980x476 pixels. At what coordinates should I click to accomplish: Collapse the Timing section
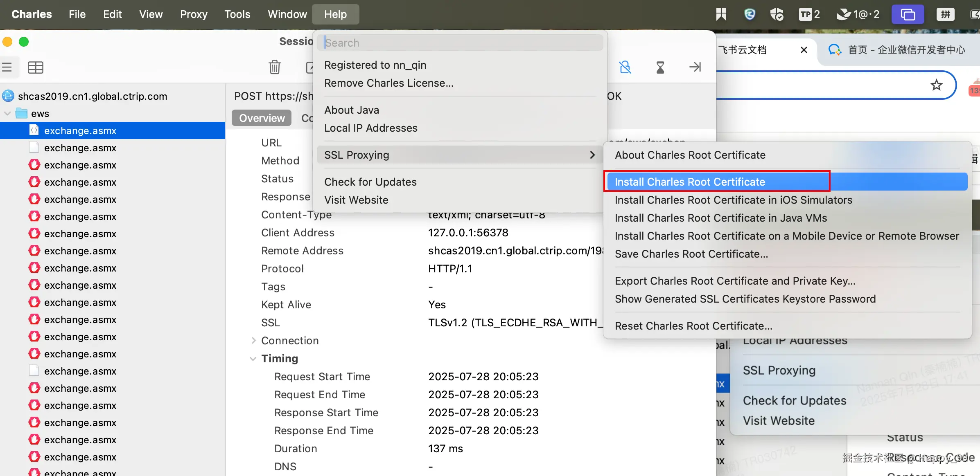[x=253, y=359]
